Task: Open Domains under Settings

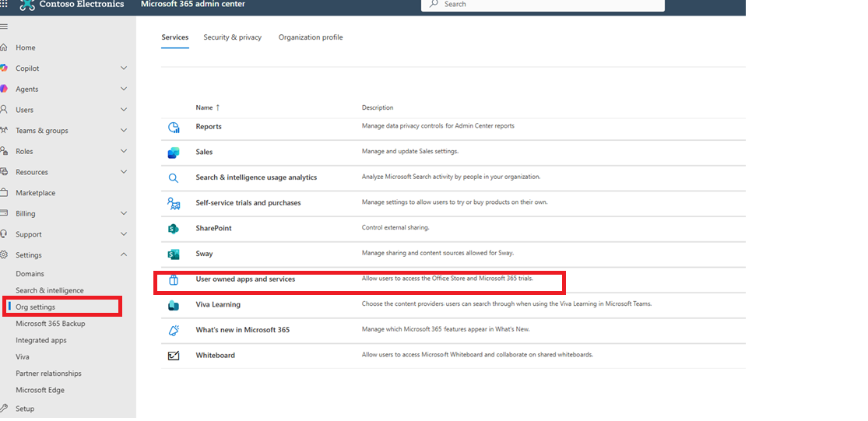Action: click(x=30, y=274)
